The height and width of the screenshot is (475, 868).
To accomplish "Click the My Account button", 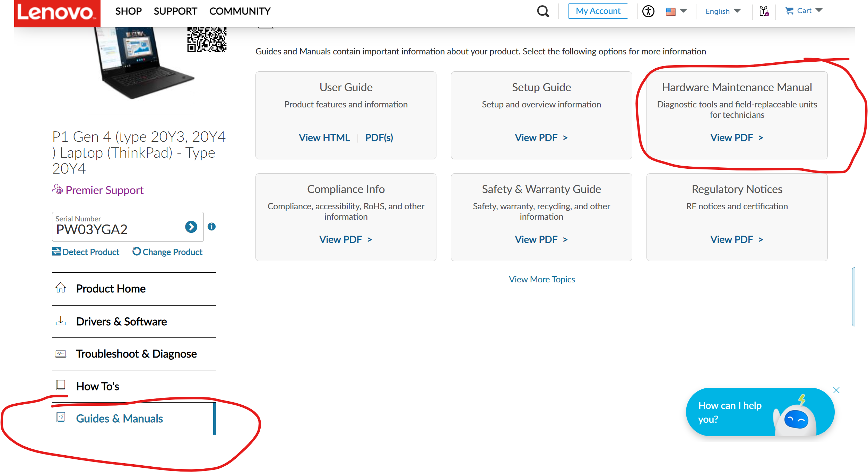I will [x=598, y=11].
